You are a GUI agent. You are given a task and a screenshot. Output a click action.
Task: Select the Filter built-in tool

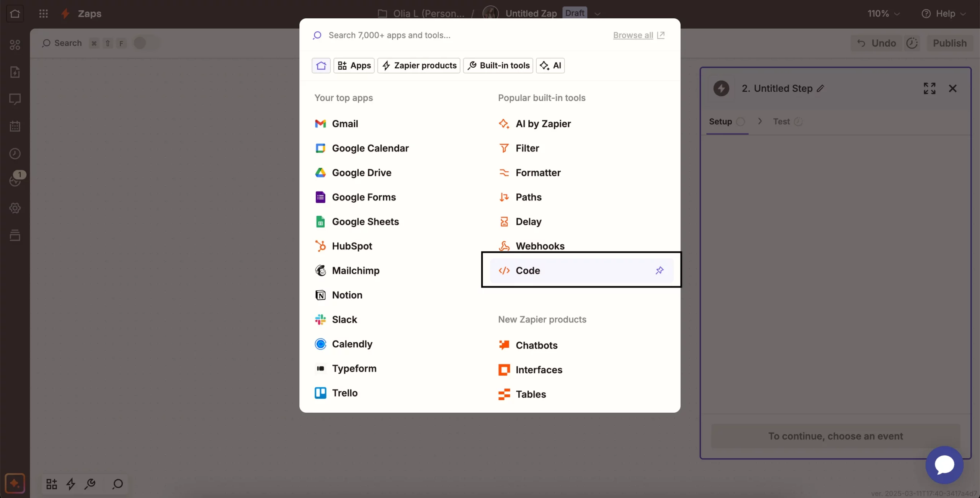pyautogui.click(x=582, y=148)
